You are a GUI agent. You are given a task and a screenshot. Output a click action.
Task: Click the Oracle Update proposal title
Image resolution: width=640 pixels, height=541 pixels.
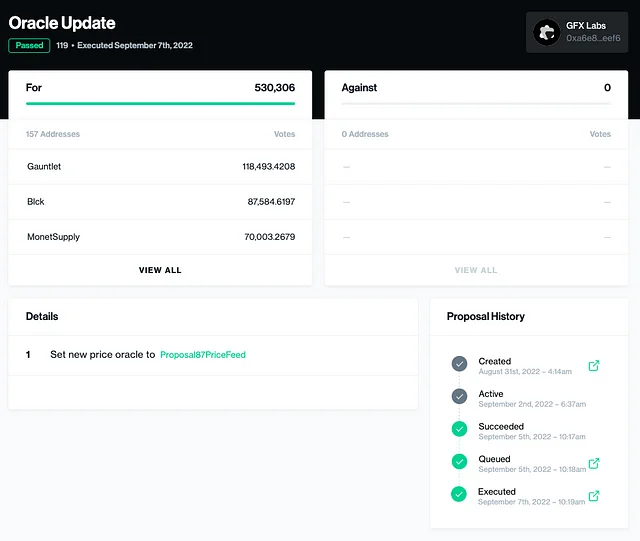(x=62, y=23)
